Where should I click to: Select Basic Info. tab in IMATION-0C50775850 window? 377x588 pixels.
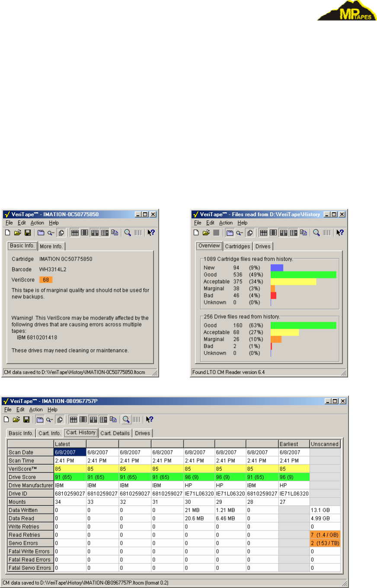tap(22, 246)
